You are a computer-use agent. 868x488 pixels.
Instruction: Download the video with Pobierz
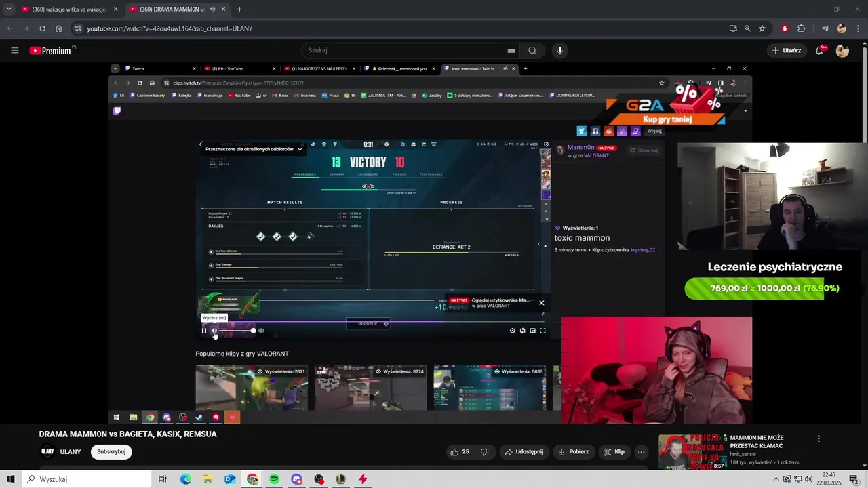[x=573, y=451]
